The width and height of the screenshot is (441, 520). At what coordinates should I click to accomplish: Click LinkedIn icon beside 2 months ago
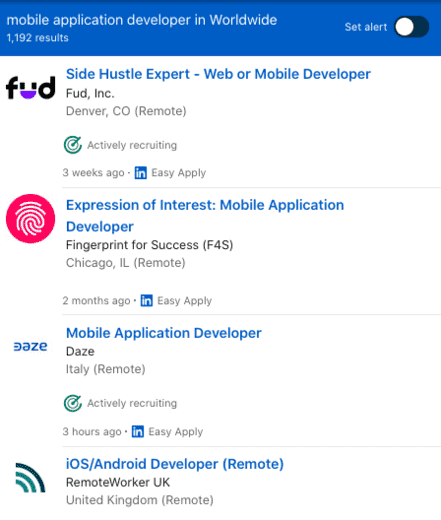146,300
